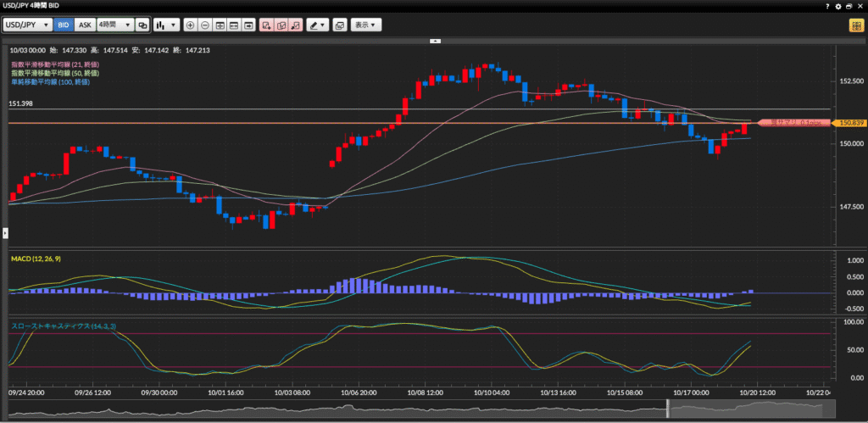Click the zoom in magnifier icon
Viewport: 868px width, 423px height.
[191, 25]
